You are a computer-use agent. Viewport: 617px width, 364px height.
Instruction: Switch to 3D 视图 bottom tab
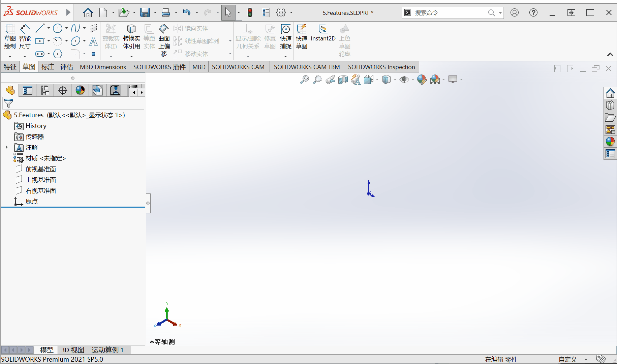tap(73, 350)
